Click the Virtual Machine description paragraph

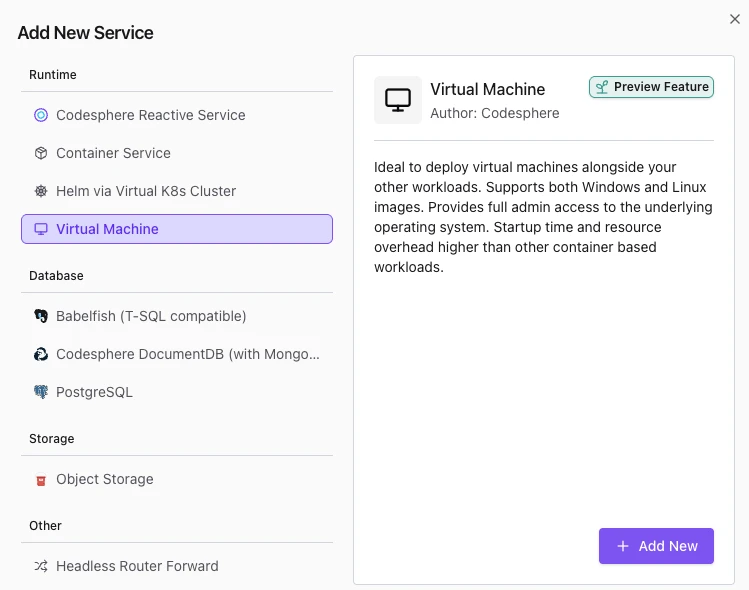coord(544,217)
